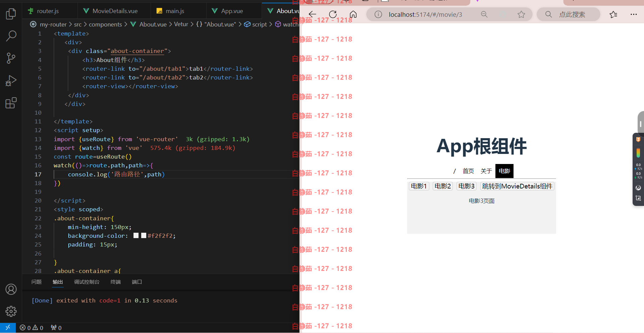The height and width of the screenshot is (333, 644).
Task: Open the Extensions view
Action: coord(11,103)
